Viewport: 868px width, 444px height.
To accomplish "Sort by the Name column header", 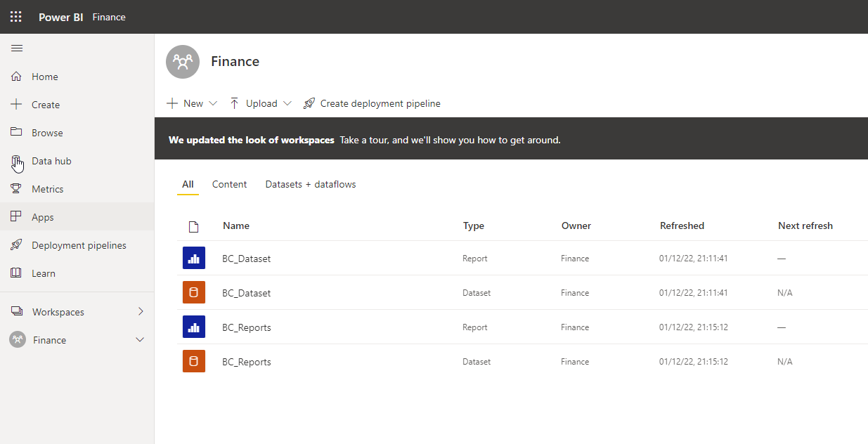I will click(x=236, y=226).
